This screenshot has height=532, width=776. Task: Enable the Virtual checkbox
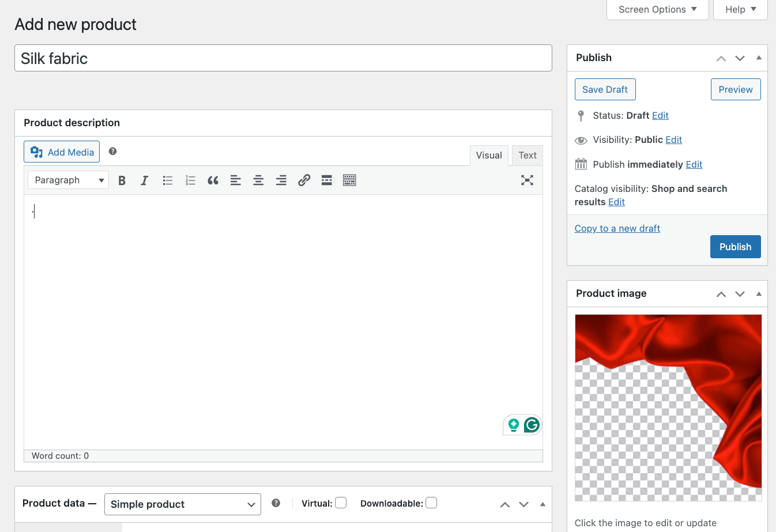click(x=341, y=503)
